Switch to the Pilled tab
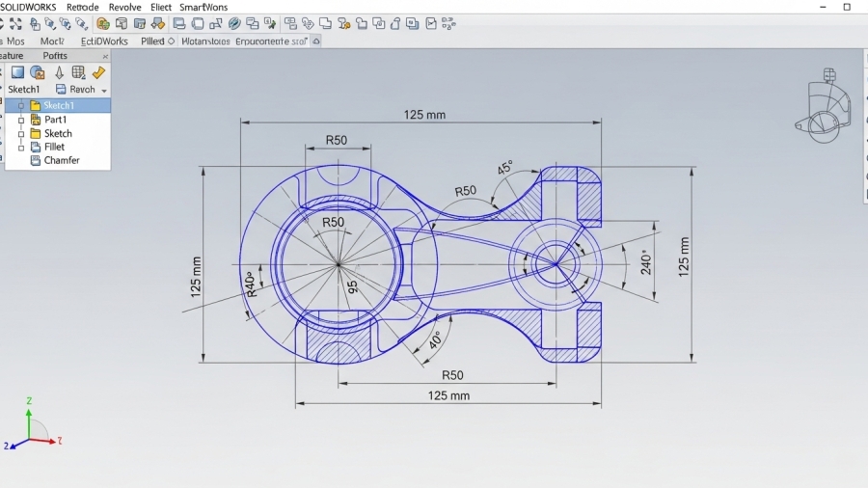The height and width of the screenshot is (488, 868). (152, 41)
